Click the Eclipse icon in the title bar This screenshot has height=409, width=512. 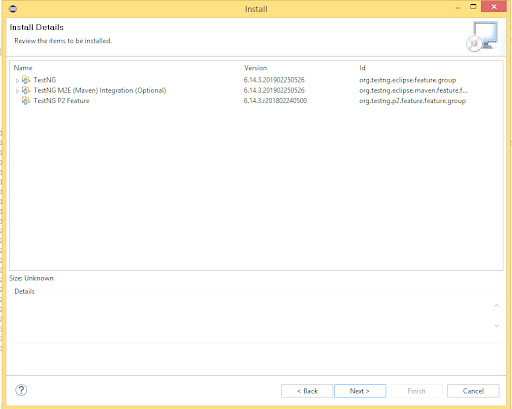tap(13, 9)
